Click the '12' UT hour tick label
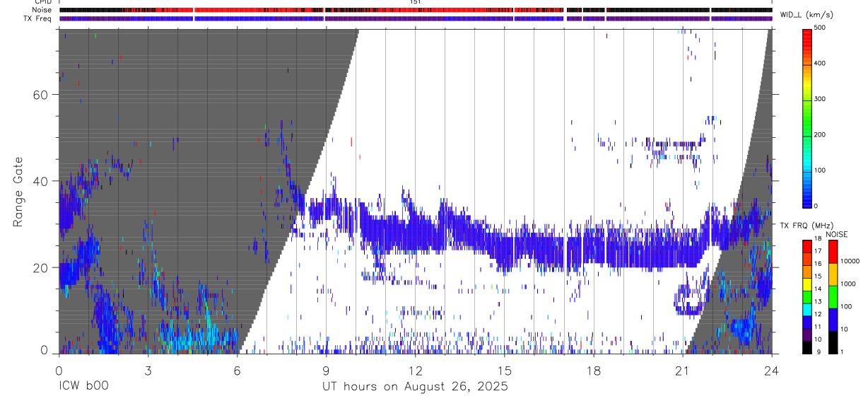 coord(416,370)
